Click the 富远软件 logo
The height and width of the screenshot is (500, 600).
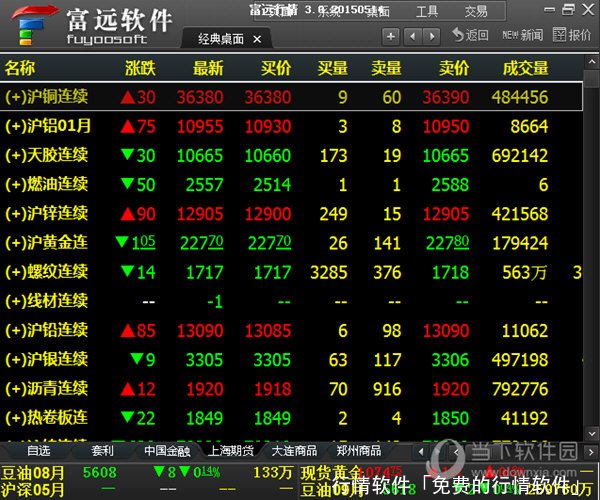[92, 25]
